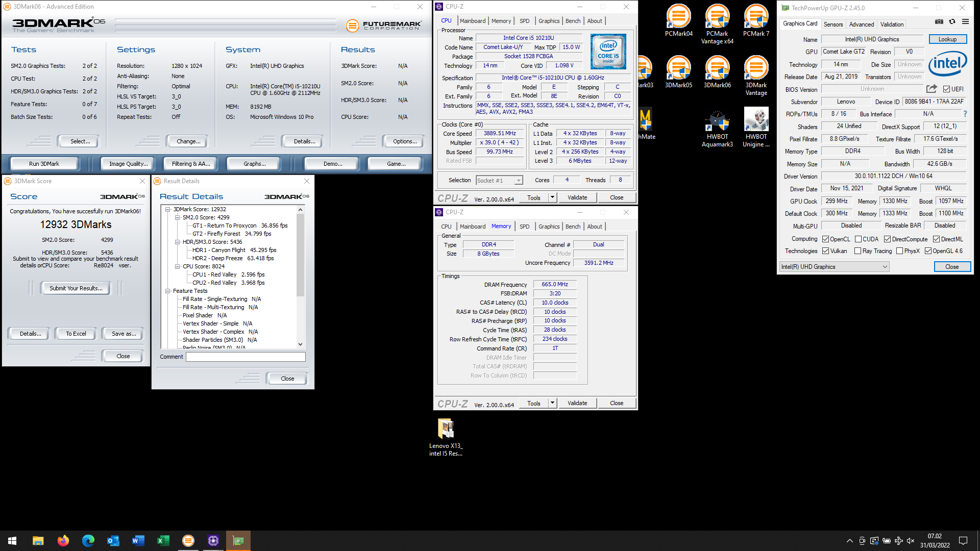980x551 pixels.
Task: Click the Run 3DMark button
Action: tap(44, 164)
